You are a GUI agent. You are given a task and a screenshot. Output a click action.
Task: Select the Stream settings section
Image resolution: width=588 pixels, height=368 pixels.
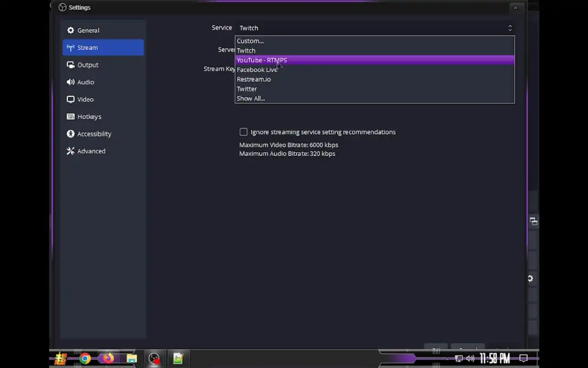pos(103,47)
